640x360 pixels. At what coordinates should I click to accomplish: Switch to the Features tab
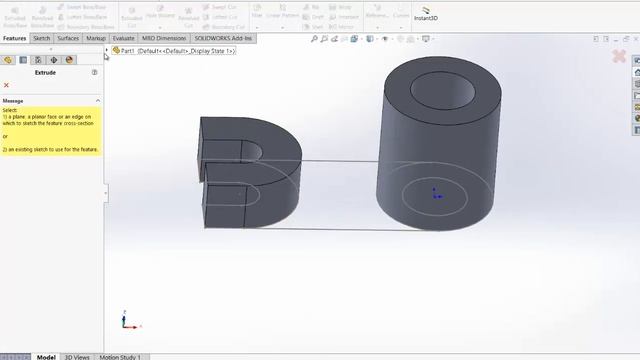point(15,38)
